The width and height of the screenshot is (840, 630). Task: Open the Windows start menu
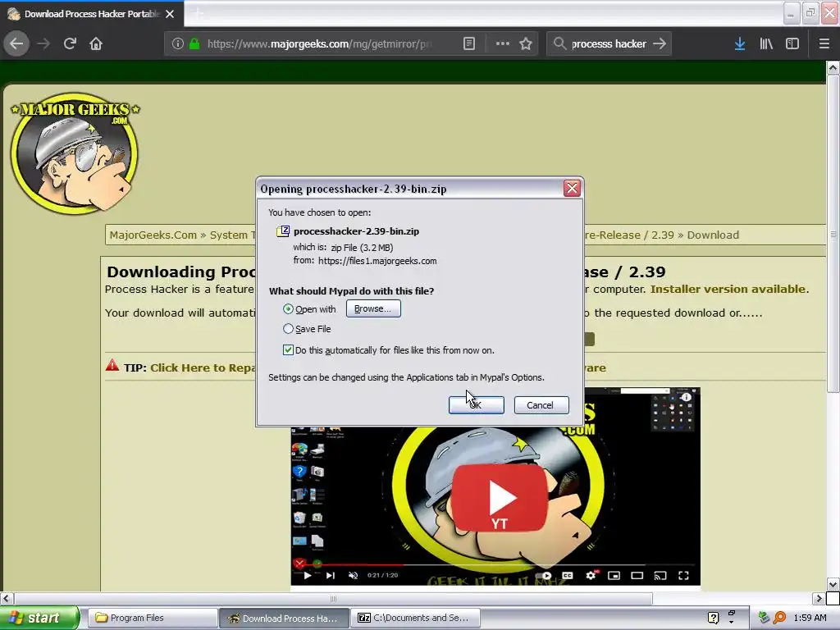tap(39, 618)
